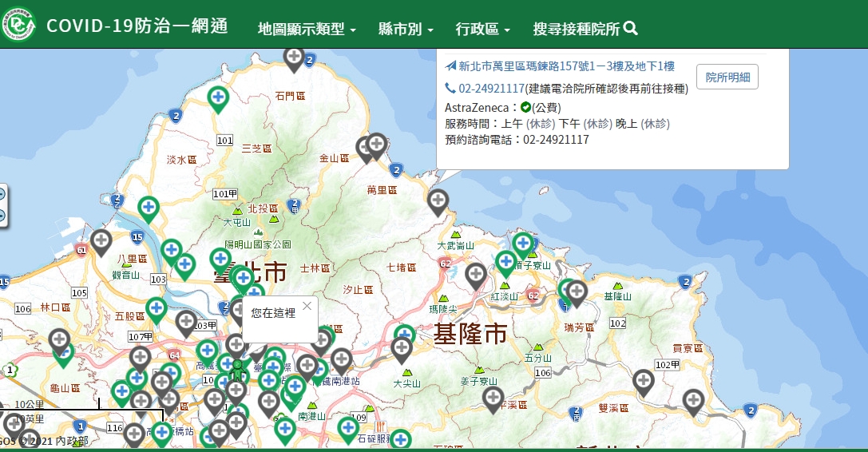This screenshot has width=868, height=452.
Task: Click the green person location marker
Action: click(x=237, y=370)
